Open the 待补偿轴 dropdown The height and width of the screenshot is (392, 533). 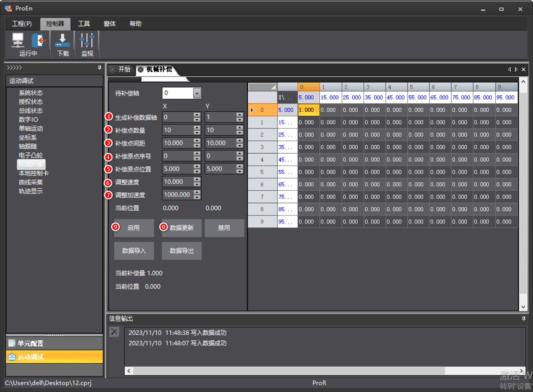point(197,93)
